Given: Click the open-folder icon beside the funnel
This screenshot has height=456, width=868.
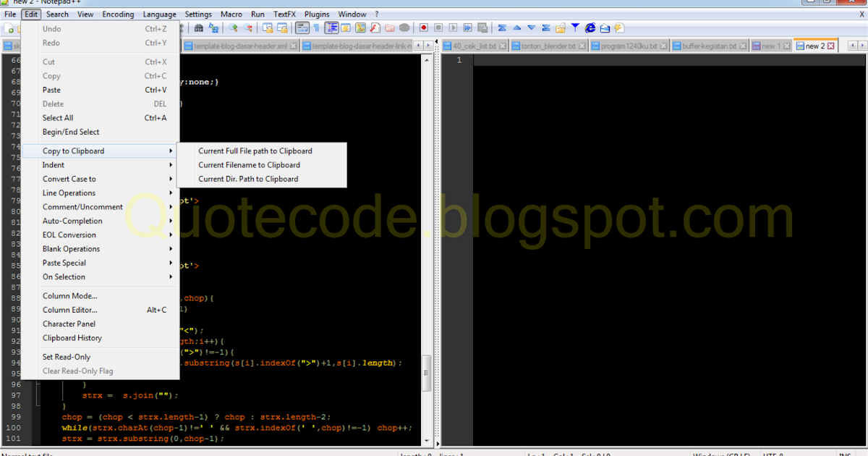Looking at the screenshot, I should point(561,28).
